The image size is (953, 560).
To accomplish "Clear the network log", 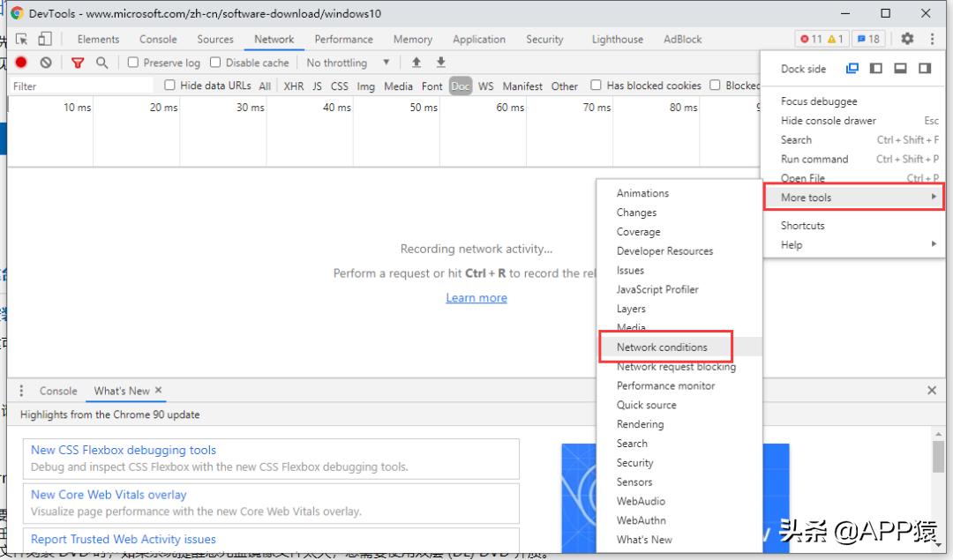I will point(45,63).
